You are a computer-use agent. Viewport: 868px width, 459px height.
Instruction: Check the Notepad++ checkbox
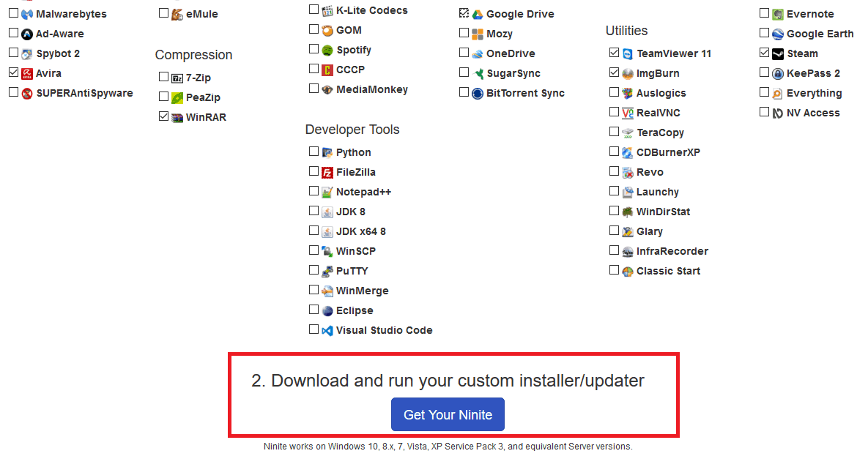pos(314,191)
